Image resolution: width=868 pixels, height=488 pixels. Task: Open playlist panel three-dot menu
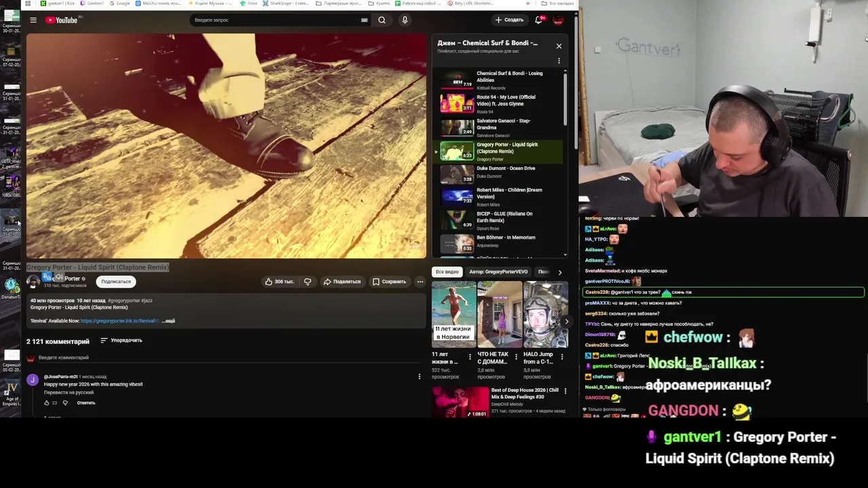[x=559, y=61]
